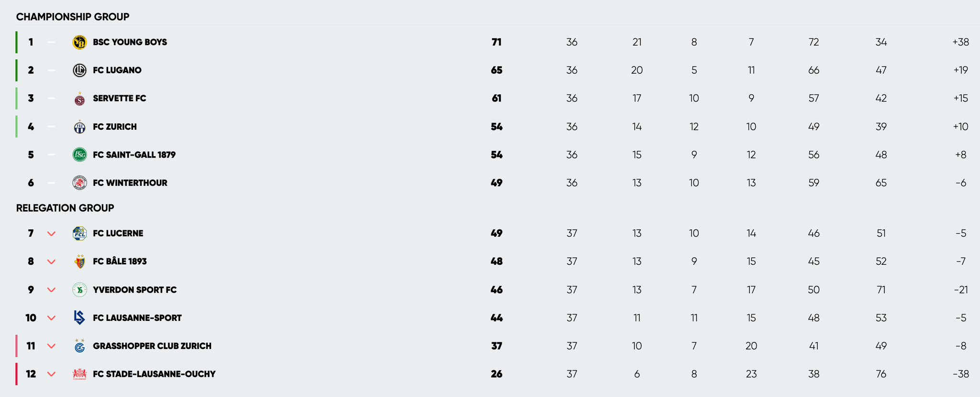
Task: Click the Servette FC club logo
Action: point(79,99)
